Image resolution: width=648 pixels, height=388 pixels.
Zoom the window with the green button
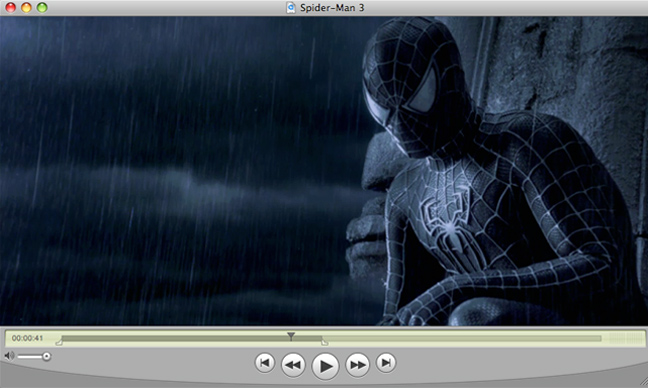tap(42, 7)
